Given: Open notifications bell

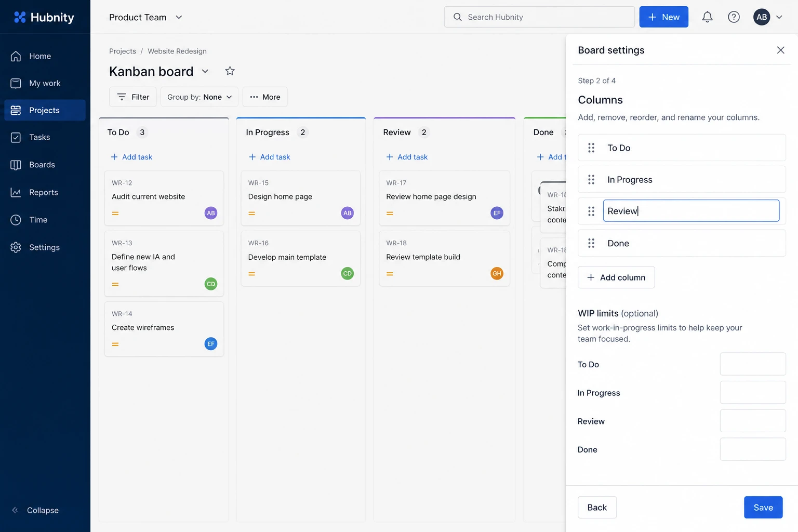Looking at the screenshot, I should tap(707, 17).
